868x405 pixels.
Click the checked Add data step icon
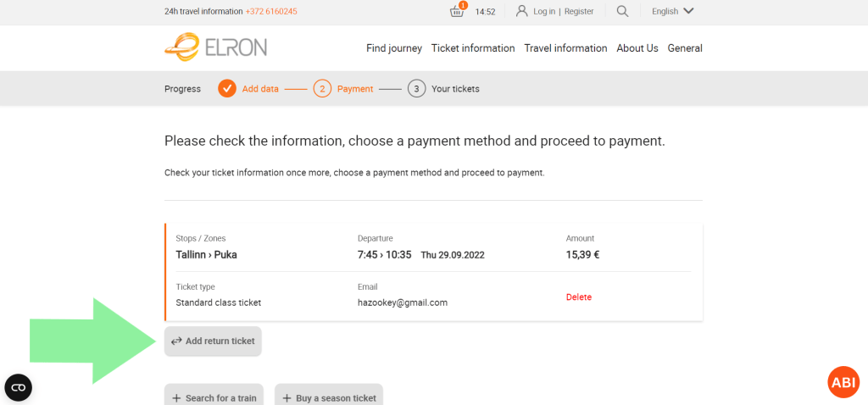point(226,89)
